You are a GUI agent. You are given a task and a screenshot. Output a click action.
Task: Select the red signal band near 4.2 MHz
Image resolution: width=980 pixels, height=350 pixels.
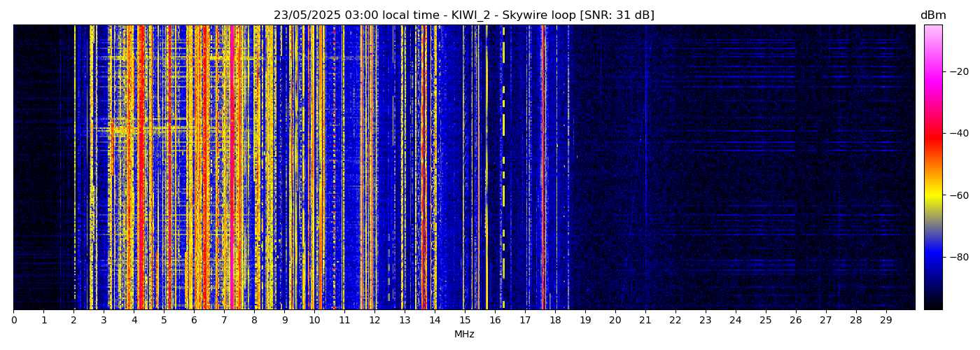tap(140, 168)
